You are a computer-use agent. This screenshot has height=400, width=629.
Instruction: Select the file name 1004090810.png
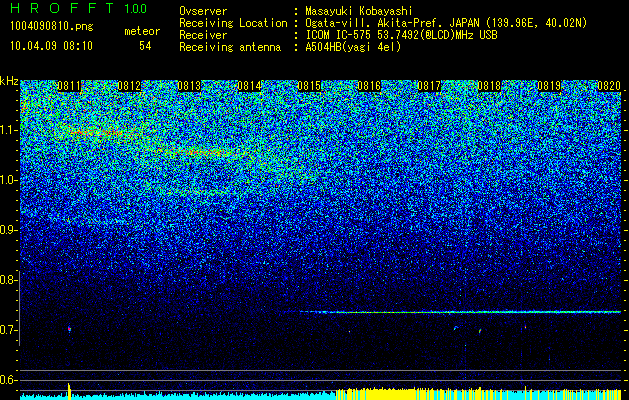52,27
